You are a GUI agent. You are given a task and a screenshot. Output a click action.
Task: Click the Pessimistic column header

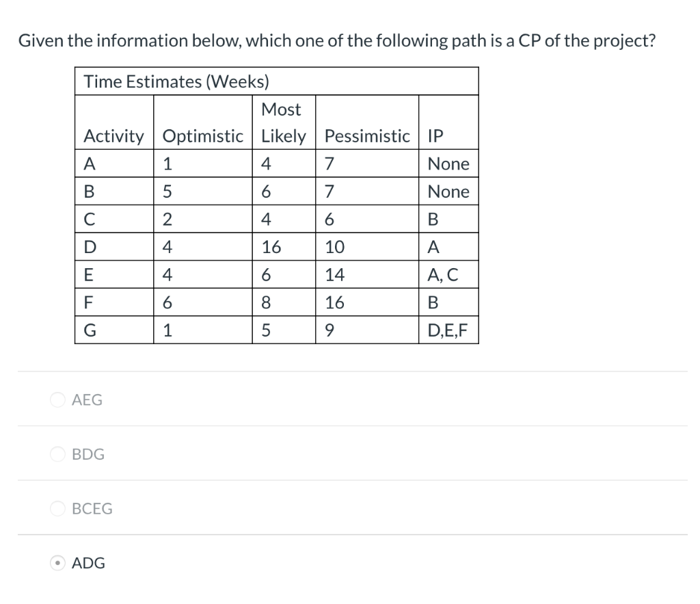pos(367,122)
